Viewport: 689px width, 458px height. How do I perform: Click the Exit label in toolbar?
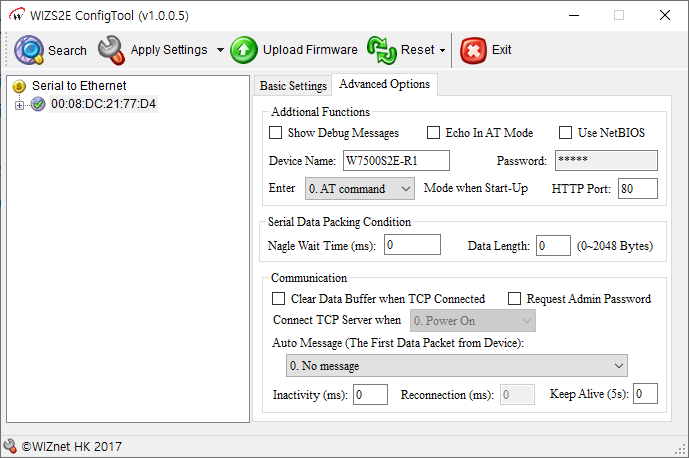coord(501,50)
